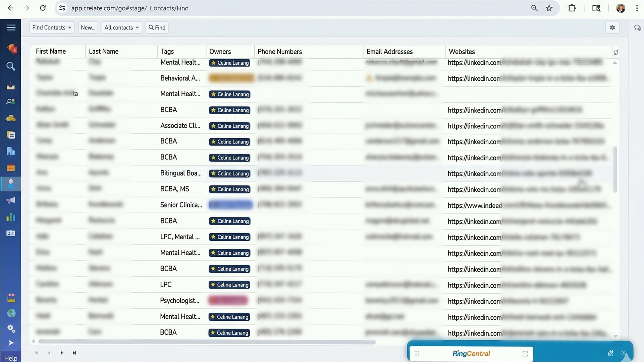
Task: Sort by the Email Addresses column header
Action: (x=389, y=52)
